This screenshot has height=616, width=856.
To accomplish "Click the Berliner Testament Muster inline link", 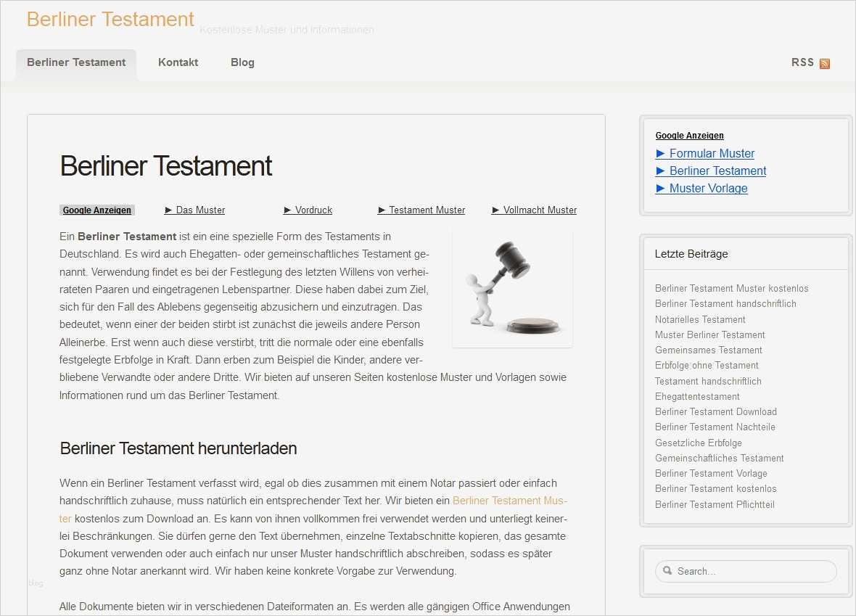I will pyautogui.click(x=510, y=501).
